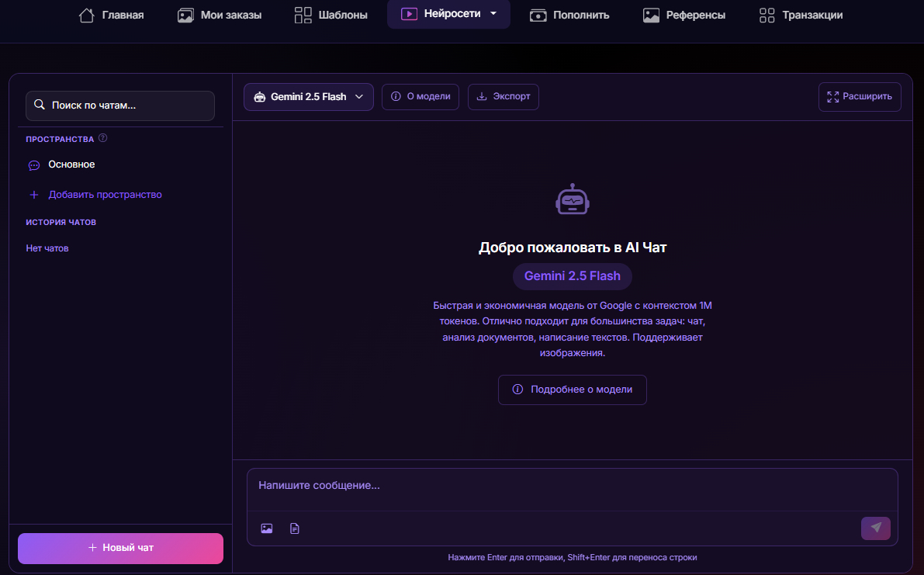The width and height of the screenshot is (924, 575).
Task: Click the large robot welcome icon
Action: coord(573,199)
